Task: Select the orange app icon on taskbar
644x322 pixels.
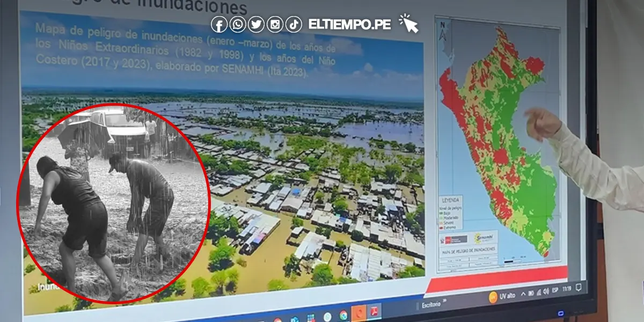Action: 358,312
